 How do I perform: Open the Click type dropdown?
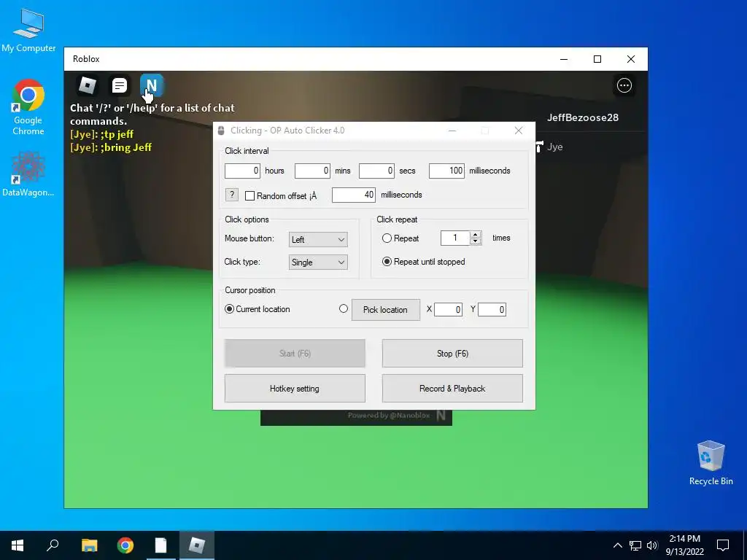click(318, 262)
